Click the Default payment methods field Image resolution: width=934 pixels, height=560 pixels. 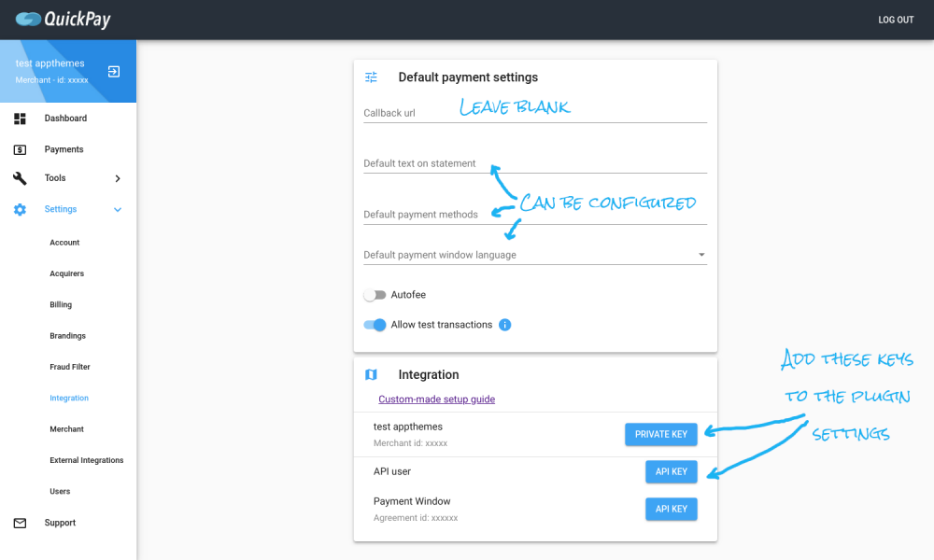click(x=535, y=215)
